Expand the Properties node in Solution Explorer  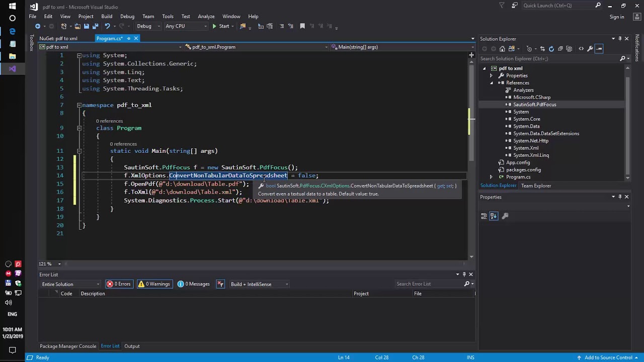[491, 75]
